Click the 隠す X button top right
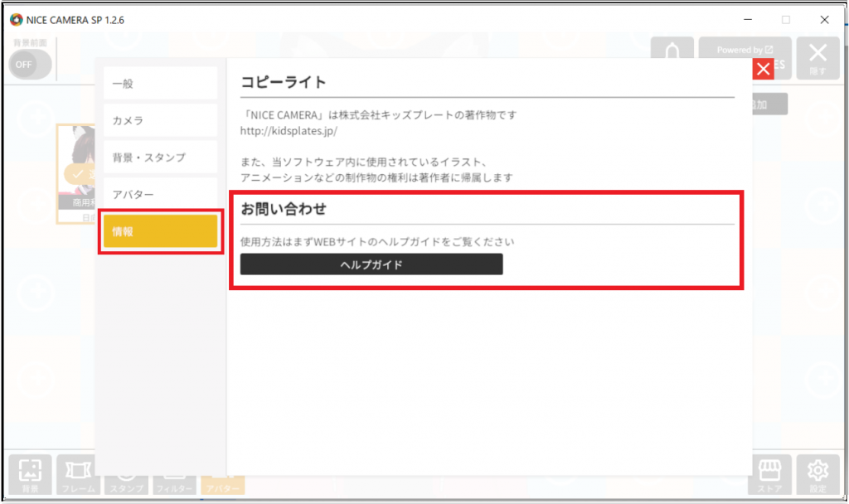The height and width of the screenshot is (504, 849). click(x=817, y=59)
